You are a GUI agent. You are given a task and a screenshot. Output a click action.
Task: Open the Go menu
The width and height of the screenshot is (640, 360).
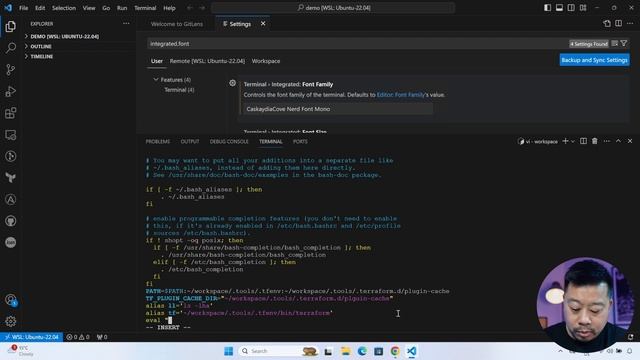[x=106, y=8]
